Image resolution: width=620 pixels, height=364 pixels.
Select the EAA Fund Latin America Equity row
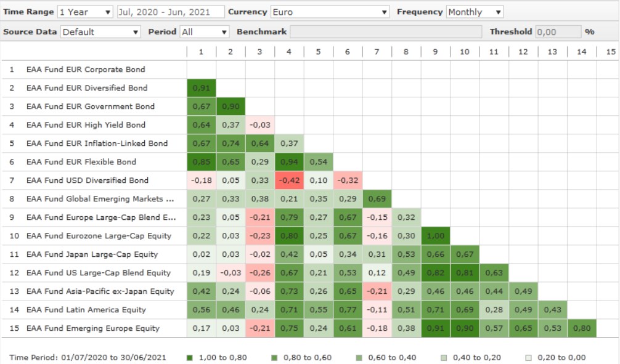pos(85,310)
